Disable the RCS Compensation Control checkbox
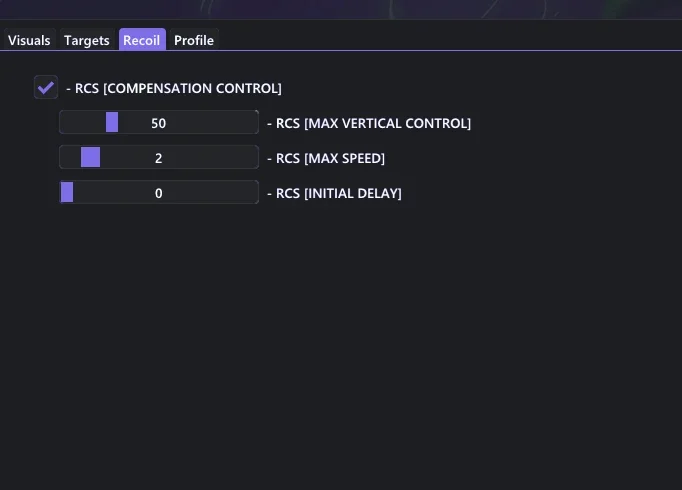This screenshot has width=682, height=490. (x=46, y=87)
